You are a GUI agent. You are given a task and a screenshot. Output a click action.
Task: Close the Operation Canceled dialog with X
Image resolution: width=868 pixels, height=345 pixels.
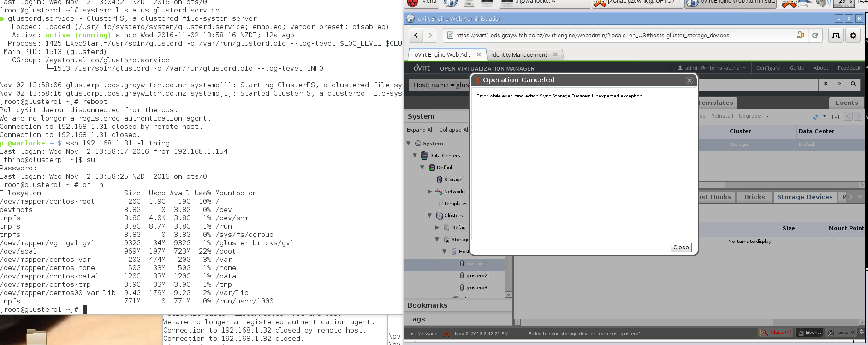click(x=689, y=80)
